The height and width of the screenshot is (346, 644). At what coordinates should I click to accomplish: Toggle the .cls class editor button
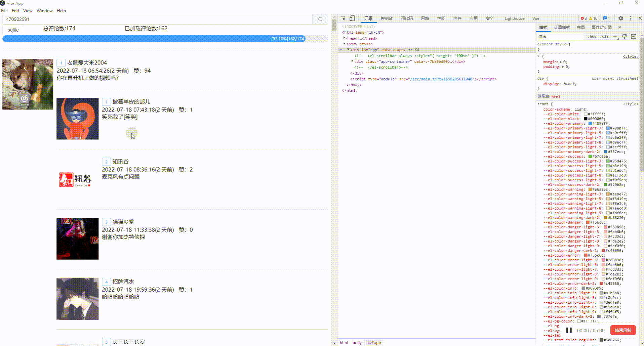[605, 36]
